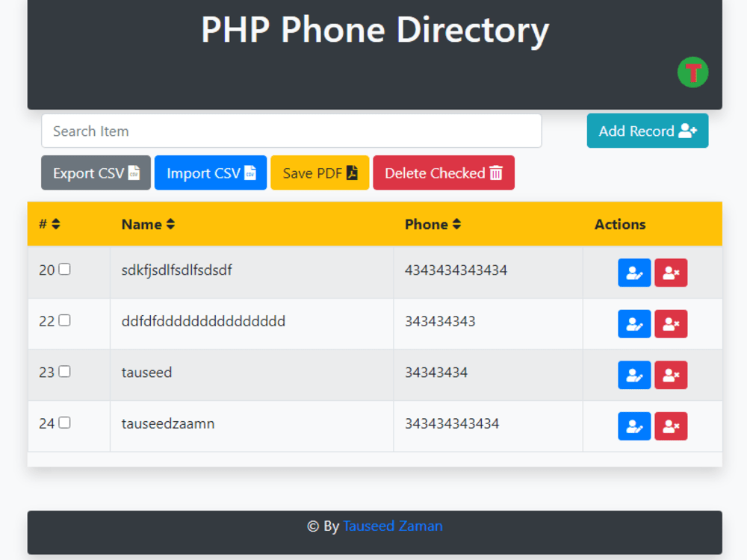Edit record for tauseed

(634, 375)
